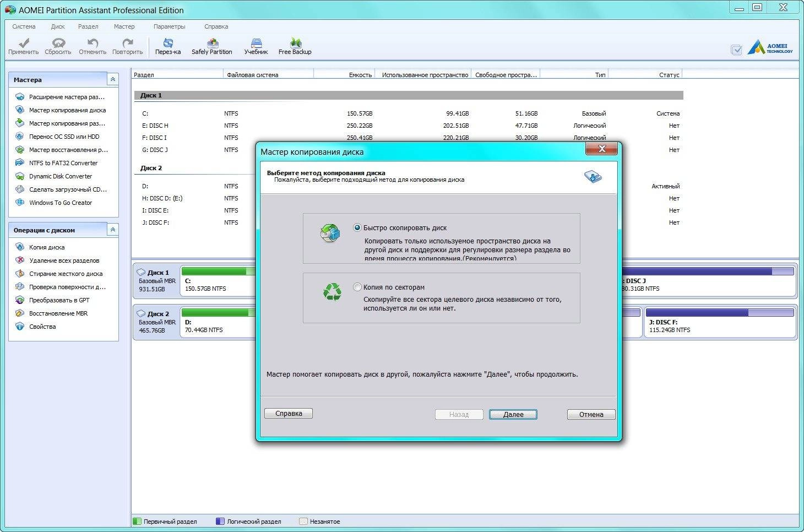The height and width of the screenshot is (532, 804).
Task: Toggle the checkbox icon near AOMEI logo
Action: click(x=736, y=50)
